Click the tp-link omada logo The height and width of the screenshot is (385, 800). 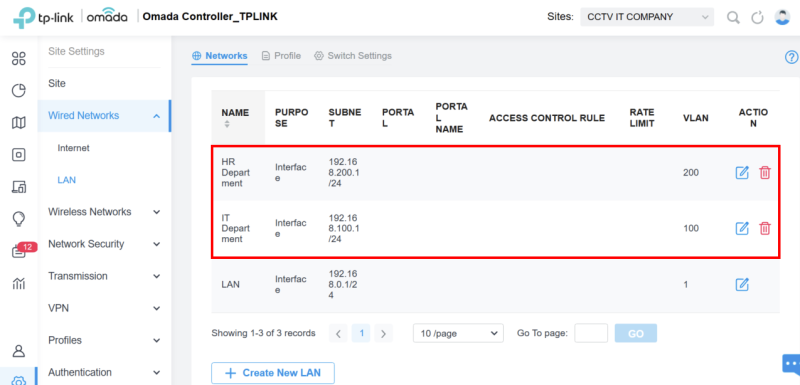click(70, 17)
